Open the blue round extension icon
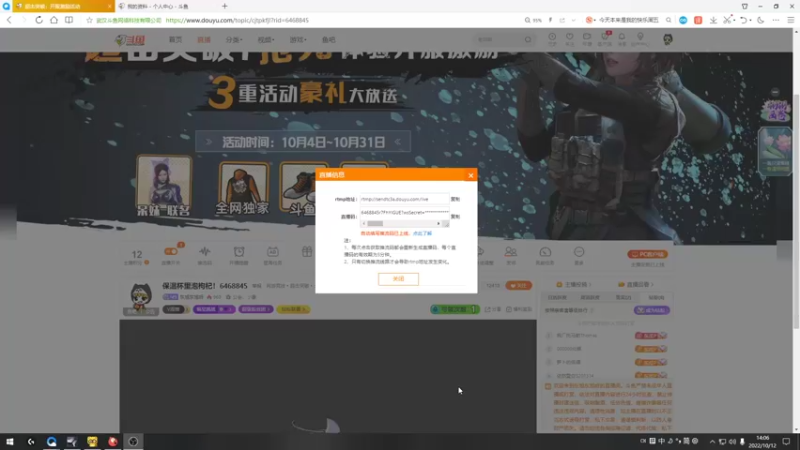The height and width of the screenshot is (450, 800). click(x=683, y=20)
